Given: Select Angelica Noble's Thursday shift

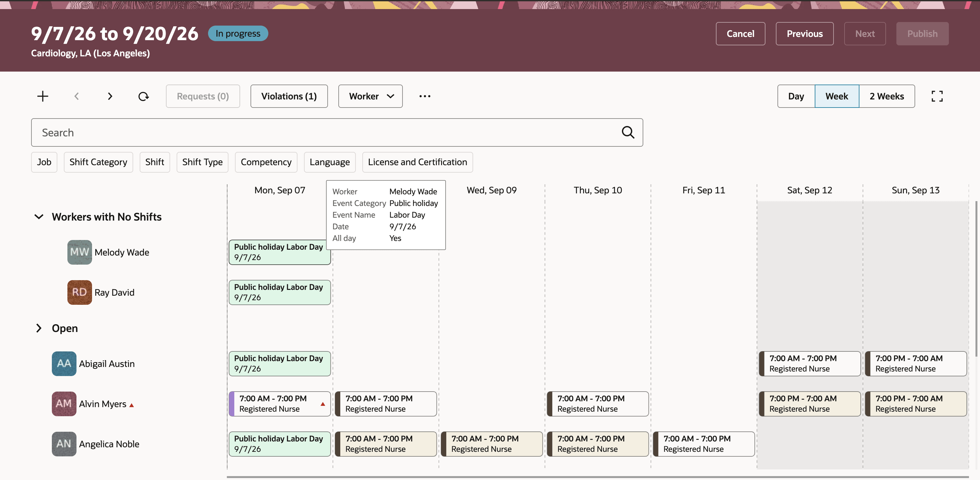Looking at the screenshot, I should coord(598,444).
